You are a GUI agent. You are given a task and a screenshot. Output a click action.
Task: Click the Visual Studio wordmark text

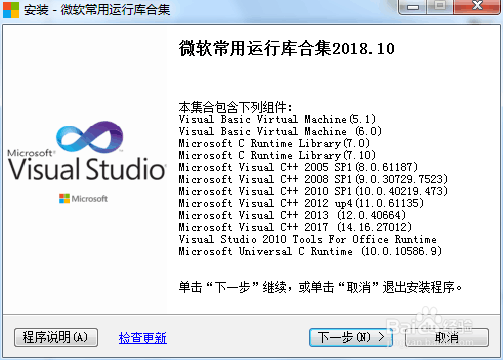(86, 169)
